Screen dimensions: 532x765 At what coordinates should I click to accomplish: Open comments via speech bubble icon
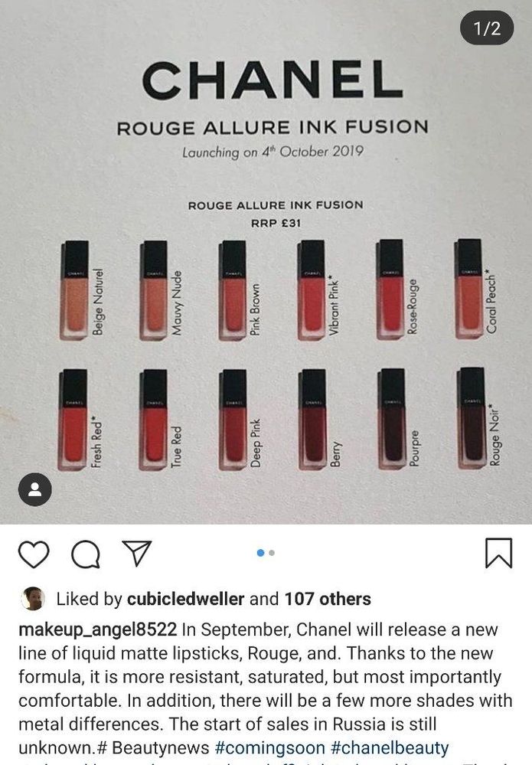(x=86, y=554)
